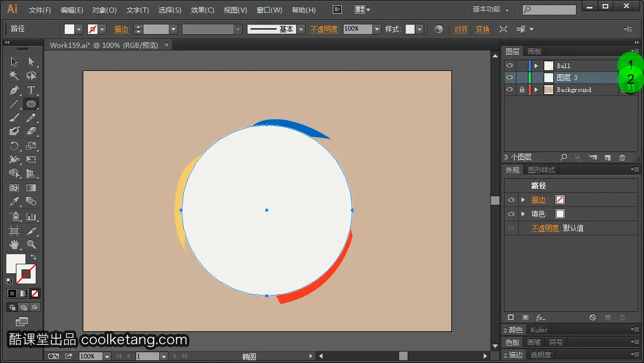Viewport: 644px width, 363px height.
Task: Switch to 图形样式 tab
Action: point(541,170)
